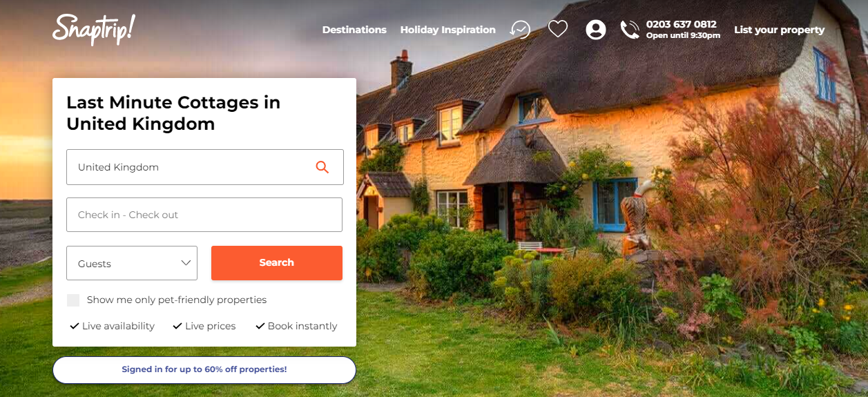This screenshot has width=868, height=397.
Task: Click Signed in for 60% off banner
Action: pos(204,370)
